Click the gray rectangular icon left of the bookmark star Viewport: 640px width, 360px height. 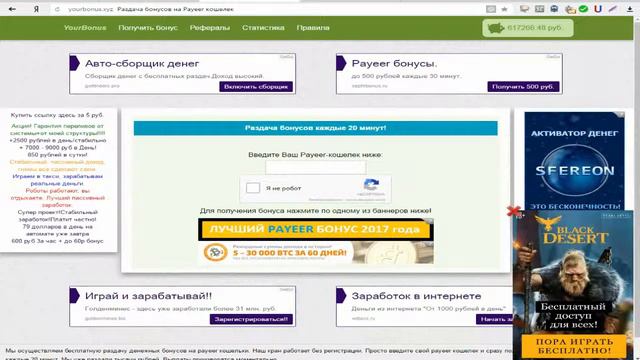491,9
